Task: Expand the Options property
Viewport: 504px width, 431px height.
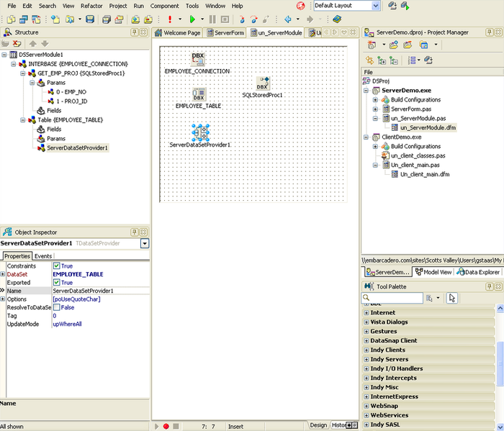Action: tap(3, 299)
